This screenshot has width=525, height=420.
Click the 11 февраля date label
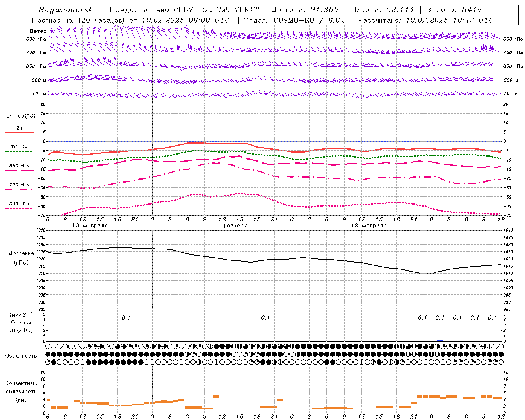click(x=229, y=226)
